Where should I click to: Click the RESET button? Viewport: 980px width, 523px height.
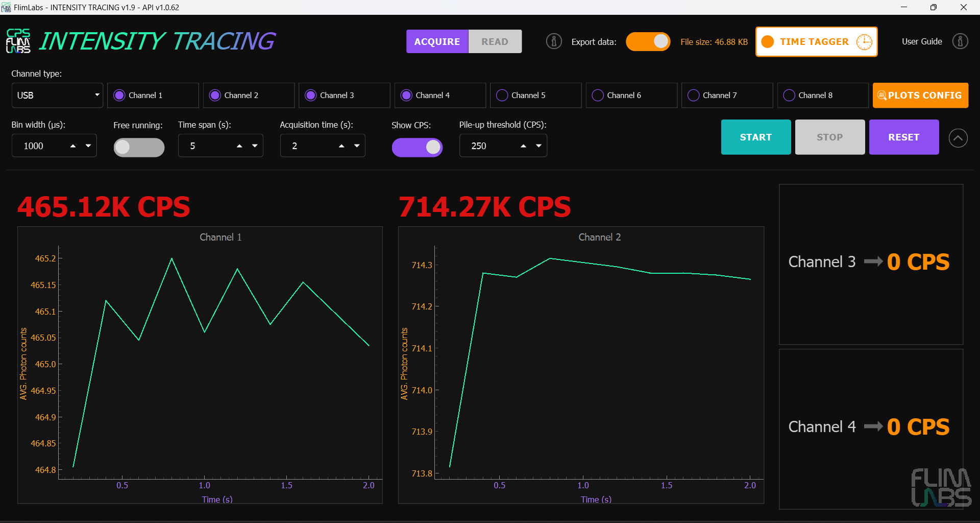click(904, 137)
